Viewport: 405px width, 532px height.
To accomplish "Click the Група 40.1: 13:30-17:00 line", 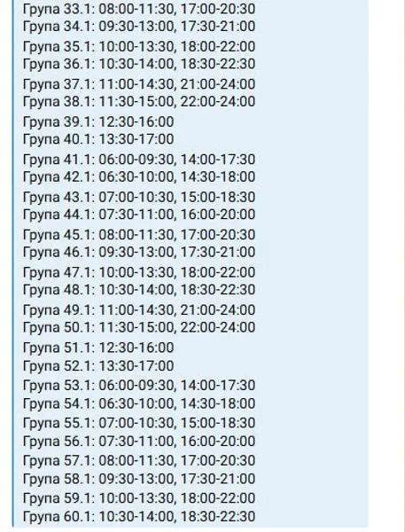I will 98,139.
